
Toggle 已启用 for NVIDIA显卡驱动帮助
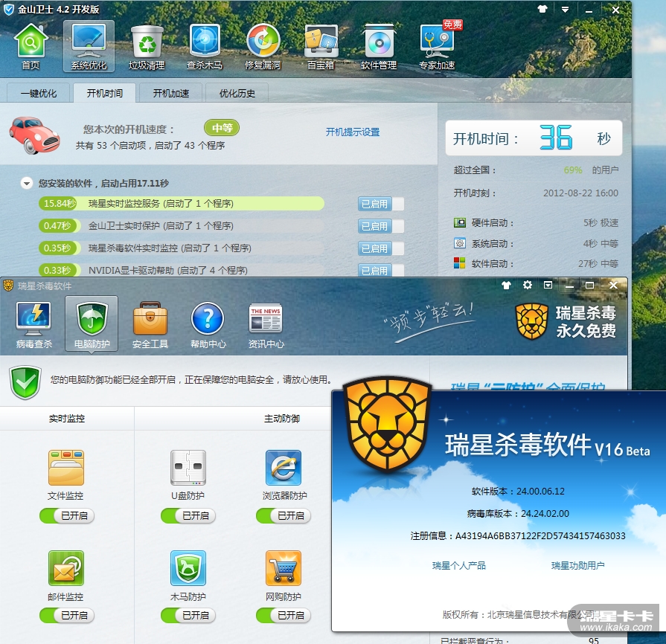click(380, 271)
